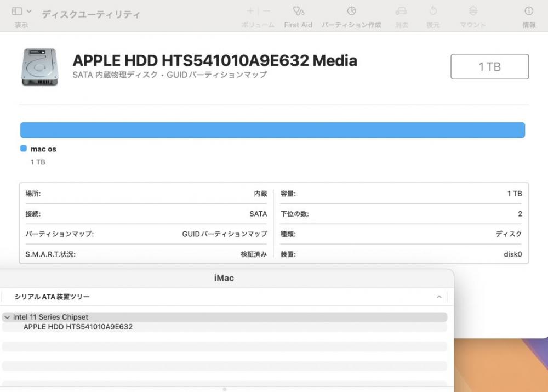Screen dimensions: 548x392
Task: Click the First Aid toolbar label
Action: pos(298,25)
